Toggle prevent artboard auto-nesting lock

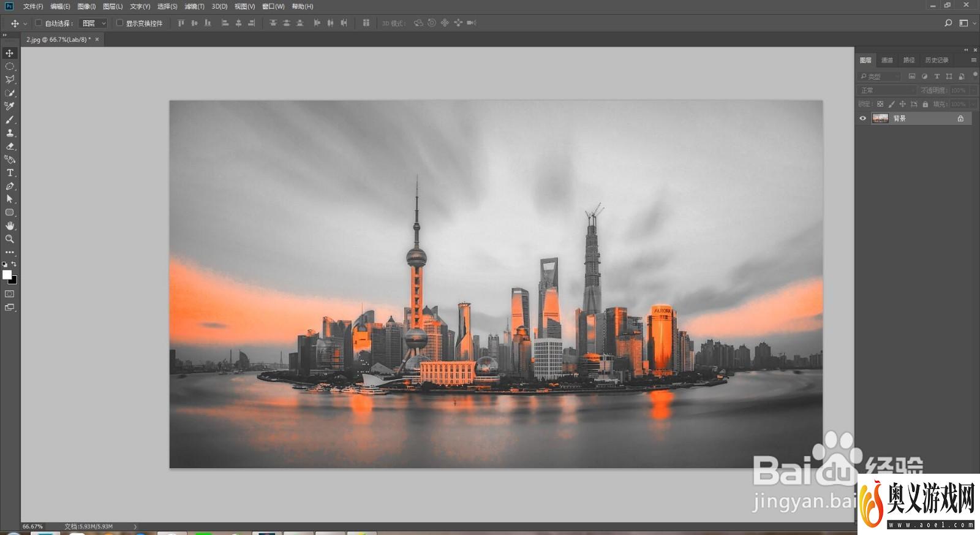914,104
